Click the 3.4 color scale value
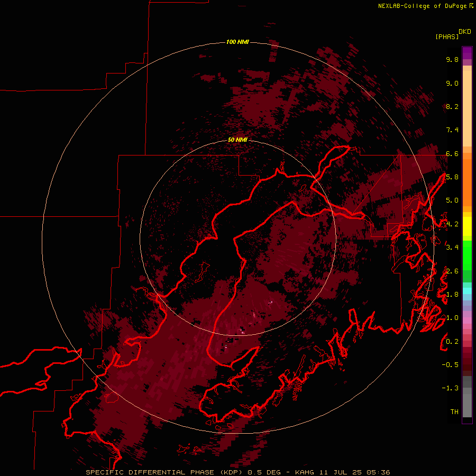This screenshot has height=476, width=476. (x=452, y=248)
